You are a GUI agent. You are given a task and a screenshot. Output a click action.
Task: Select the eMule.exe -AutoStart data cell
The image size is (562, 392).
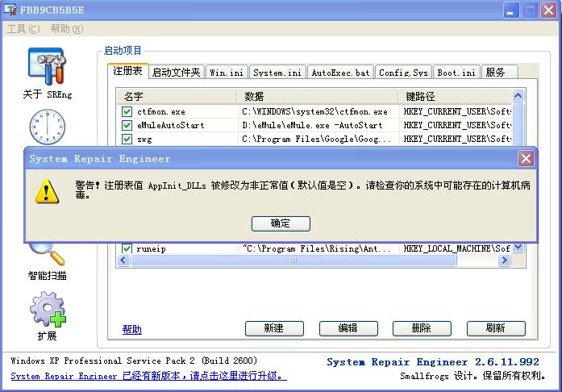[318, 125]
